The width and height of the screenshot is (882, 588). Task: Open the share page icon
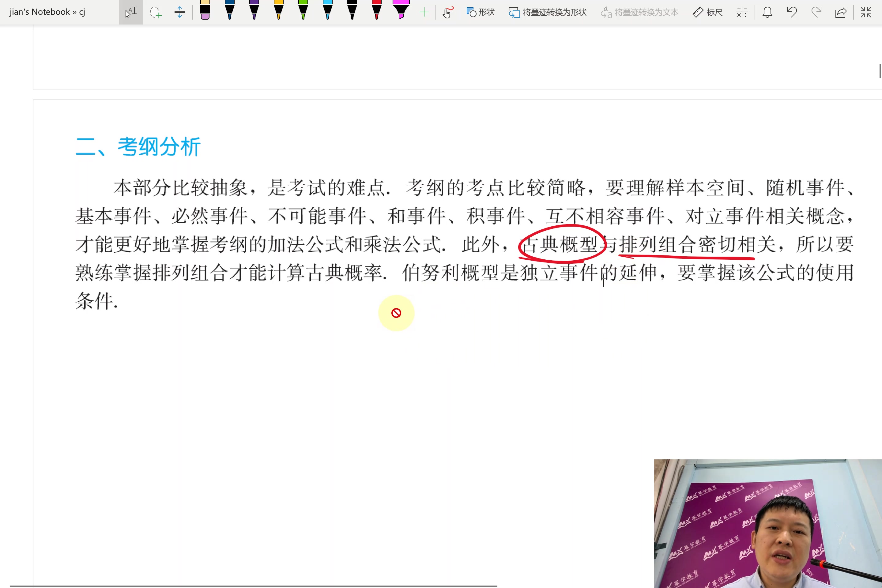point(841,12)
